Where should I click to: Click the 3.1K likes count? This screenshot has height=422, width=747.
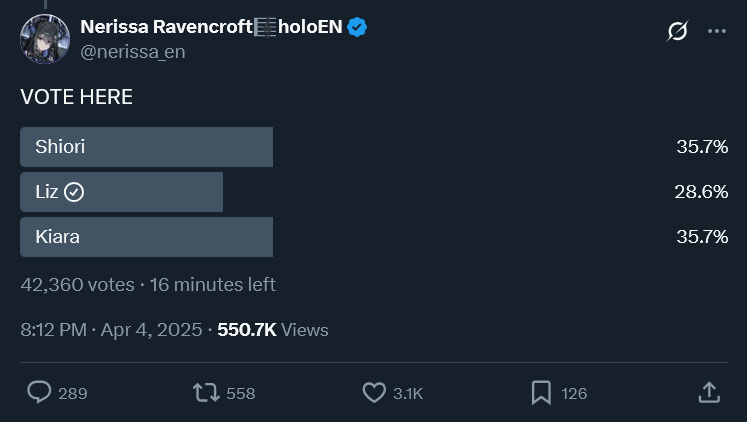click(x=408, y=393)
